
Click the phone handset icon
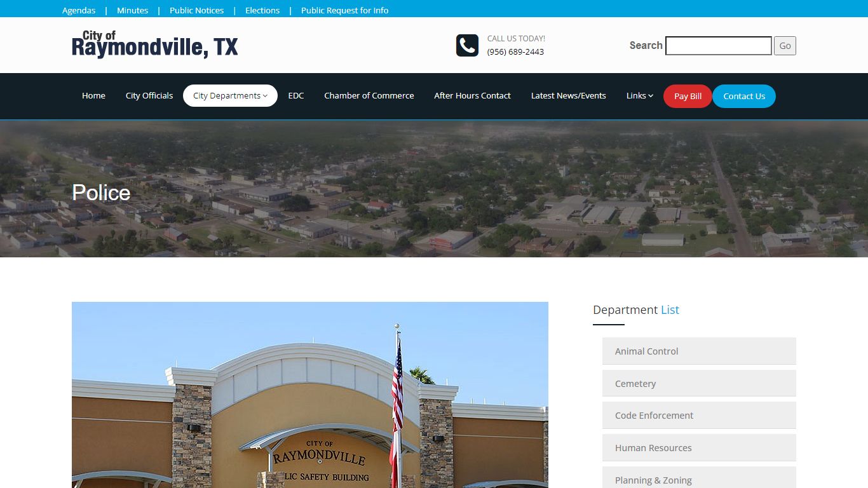point(467,45)
